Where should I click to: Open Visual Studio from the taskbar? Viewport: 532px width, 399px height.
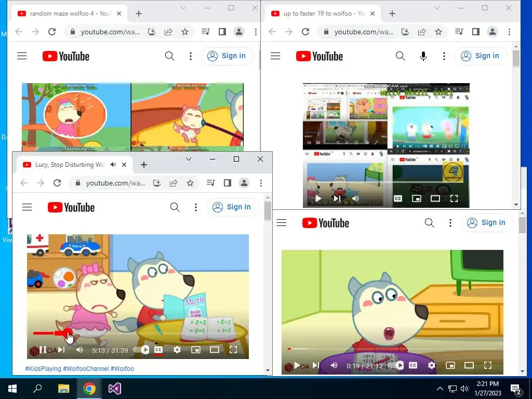pyautogui.click(x=115, y=389)
